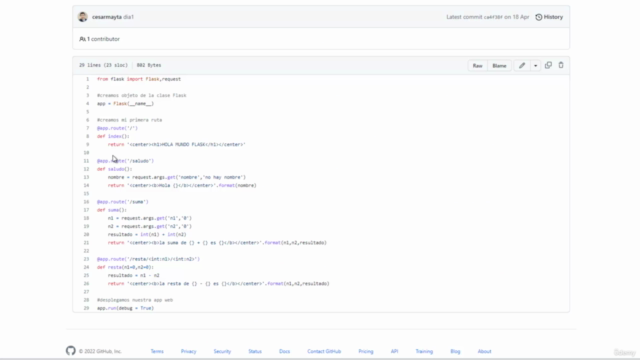640x360 pixels.
Task: Select line number 26 in code
Action: 86,283
